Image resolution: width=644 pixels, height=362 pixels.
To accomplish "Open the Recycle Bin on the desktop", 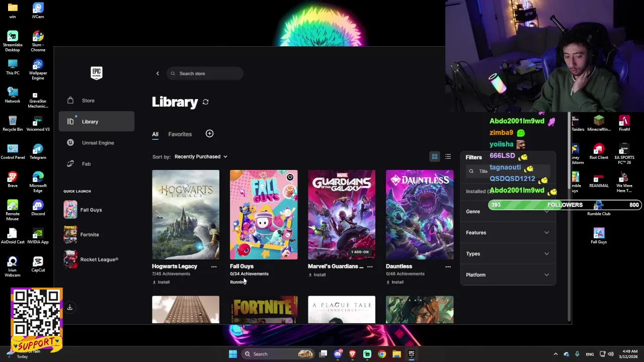I will point(13,123).
